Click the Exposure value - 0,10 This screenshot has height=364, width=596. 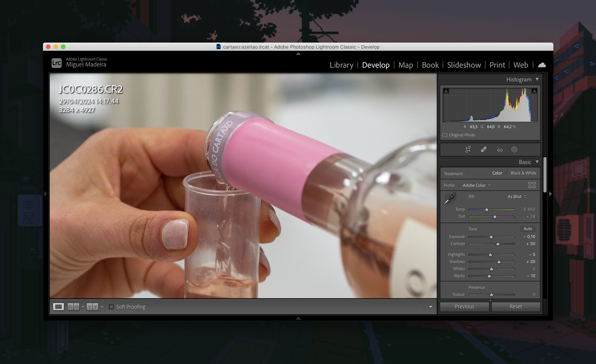tap(529, 237)
